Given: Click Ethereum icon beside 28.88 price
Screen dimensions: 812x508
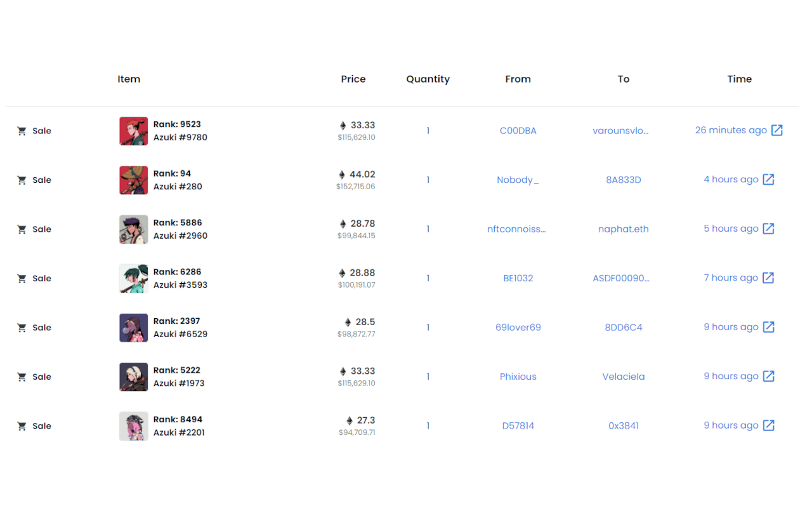Looking at the screenshot, I should (x=343, y=273).
